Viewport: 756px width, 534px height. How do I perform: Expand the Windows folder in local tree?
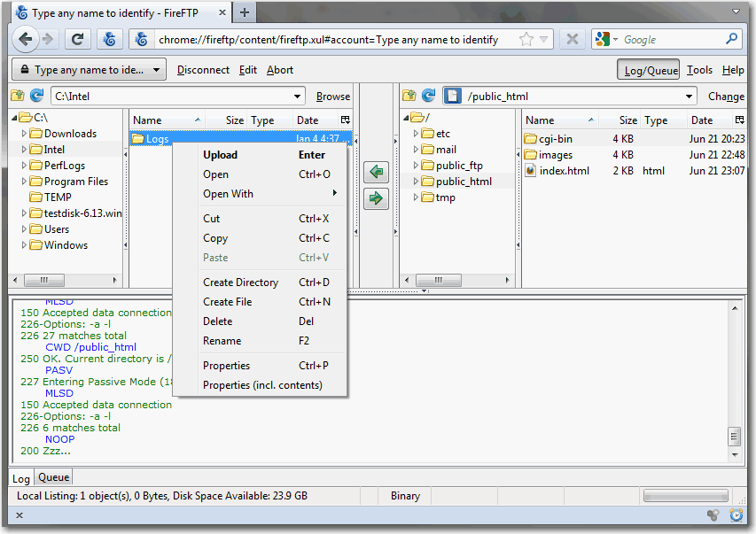[24, 244]
